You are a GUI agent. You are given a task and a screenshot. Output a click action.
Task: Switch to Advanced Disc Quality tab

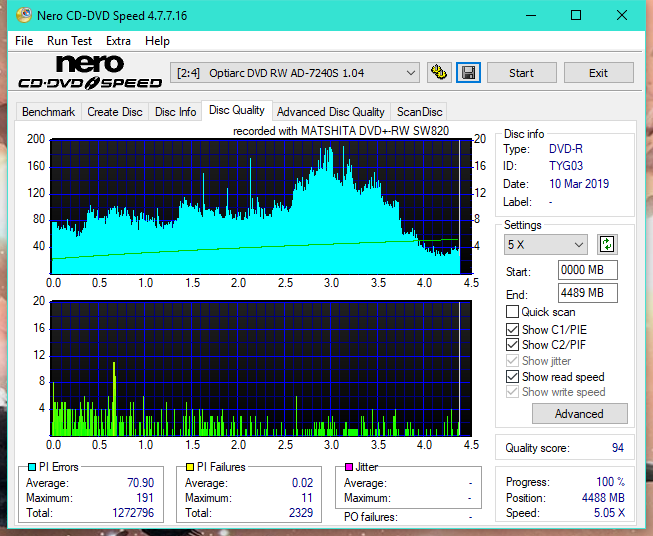(331, 112)
